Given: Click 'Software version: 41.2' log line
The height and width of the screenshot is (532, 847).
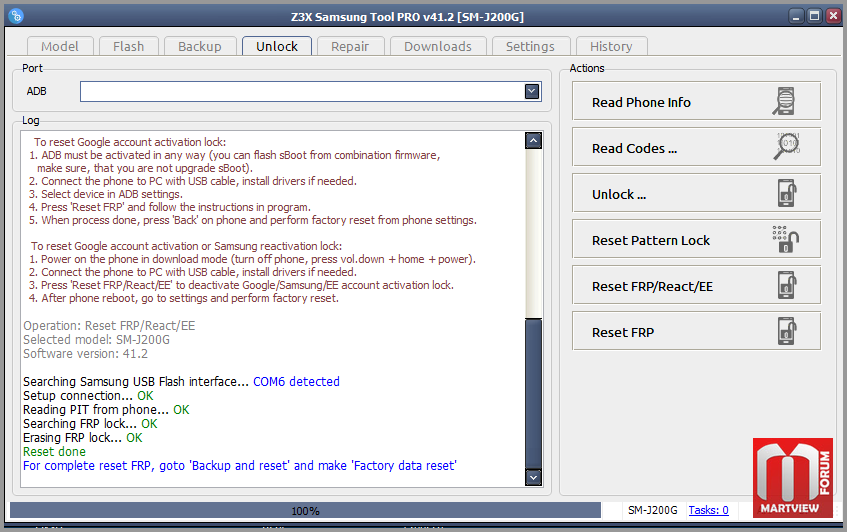Looking at the screenshot, I should click(85, 354).
